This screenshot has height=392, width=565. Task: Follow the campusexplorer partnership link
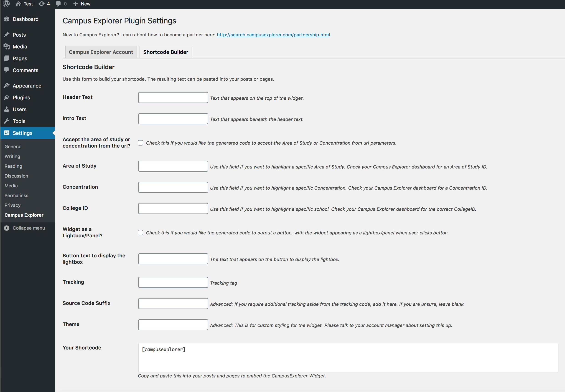point(273,35)
